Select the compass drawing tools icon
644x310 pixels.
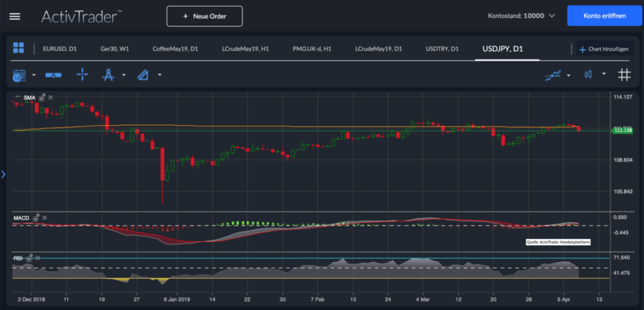[x=108, y=75]
